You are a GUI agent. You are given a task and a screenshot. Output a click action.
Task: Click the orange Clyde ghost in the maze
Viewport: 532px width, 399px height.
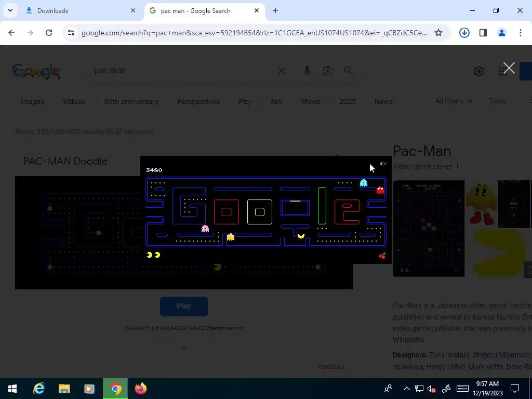click(x=231, y=237)
